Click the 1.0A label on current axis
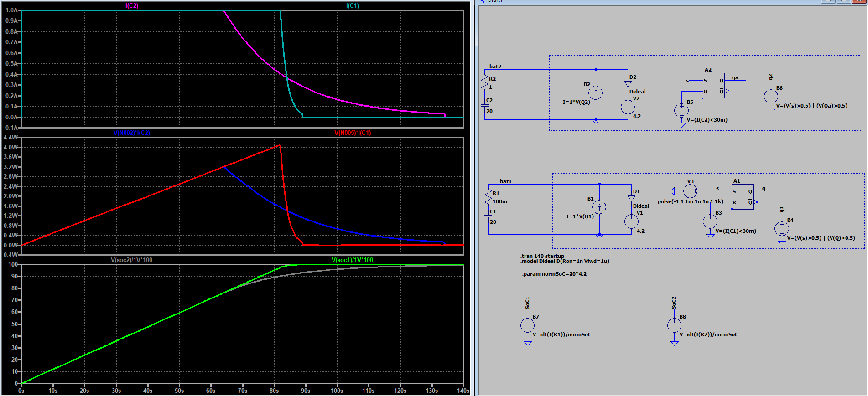 click(x=12, y=10)
